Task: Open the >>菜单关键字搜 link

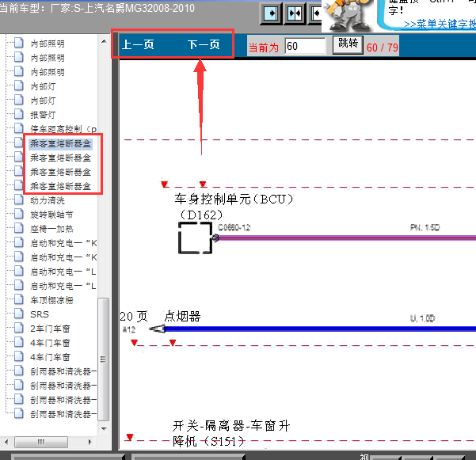Action: pyautogui.click(x=440, y=25)
